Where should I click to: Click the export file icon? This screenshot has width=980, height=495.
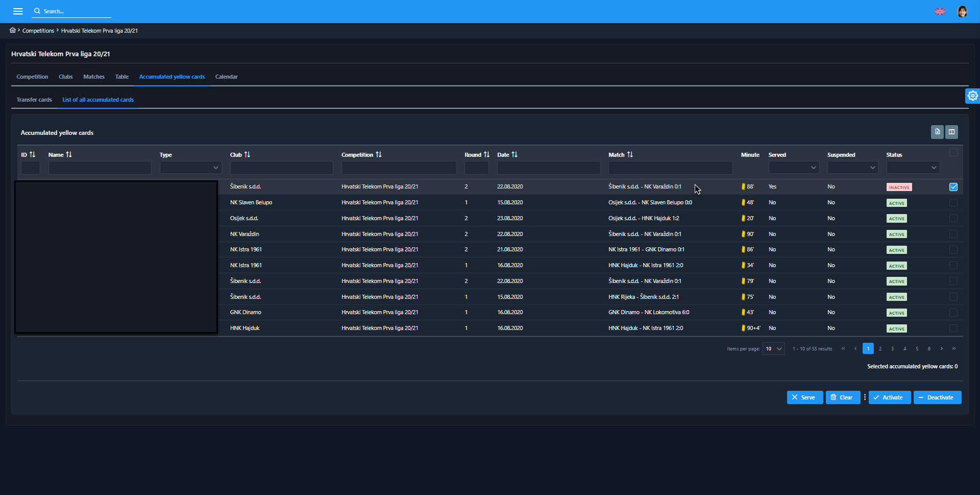coord(937,132)
